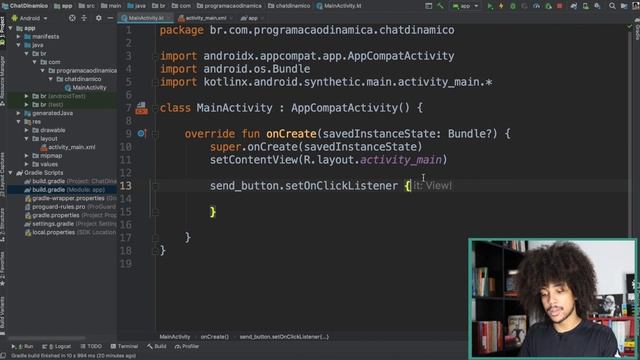Stop the app with the red square
This screenshot has width=640, height=360.
[x=560, y=6]
